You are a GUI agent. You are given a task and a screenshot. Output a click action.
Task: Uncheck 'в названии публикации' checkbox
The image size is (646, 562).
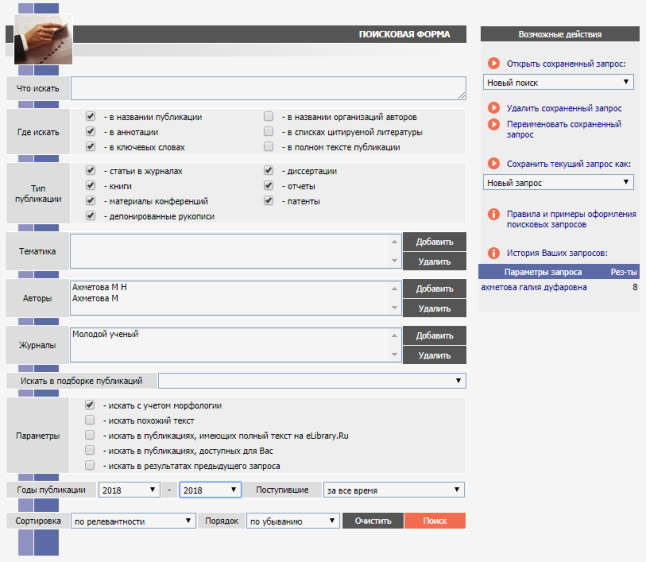(90, 117)
